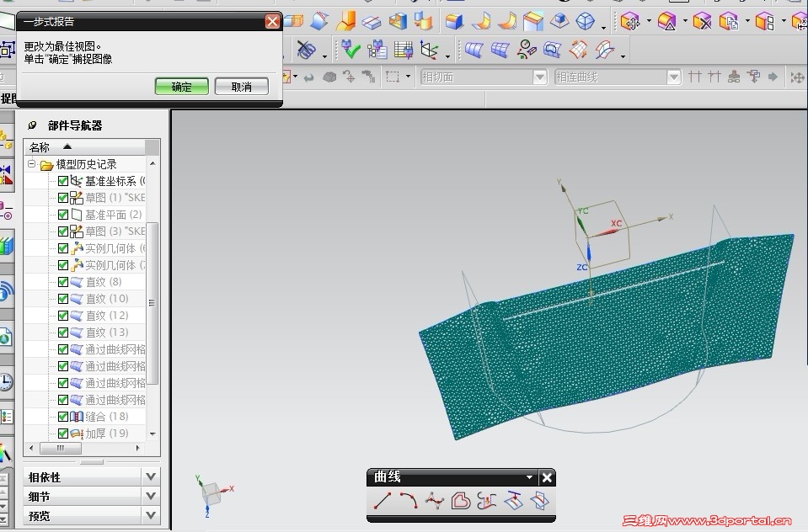The width and height of the screenshot is (808, 532).
Task: Uncheck the 直纹 (8) checkbox
Action: point(63,282)
